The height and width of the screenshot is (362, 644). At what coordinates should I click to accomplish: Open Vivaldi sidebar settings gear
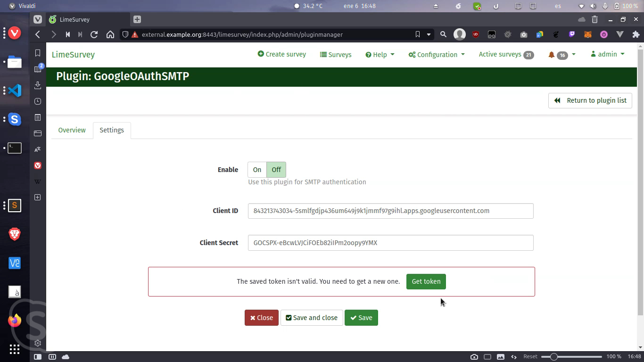coord(38,343)
